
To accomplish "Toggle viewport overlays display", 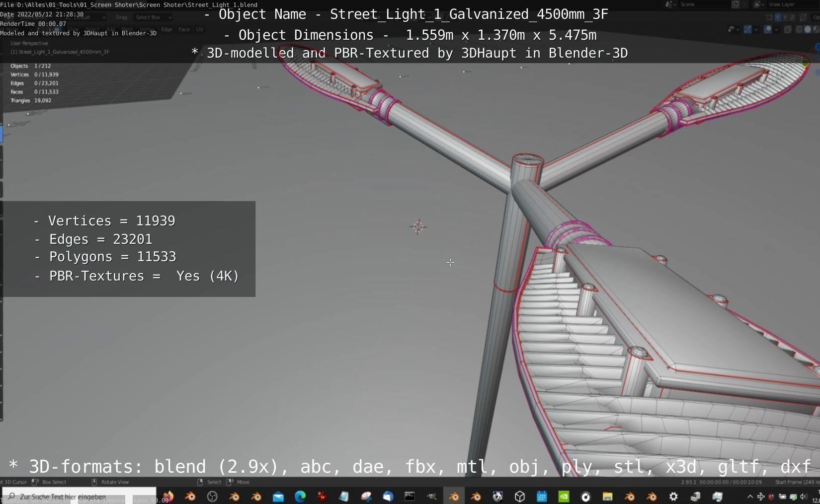I will click(x=768, y=29).
